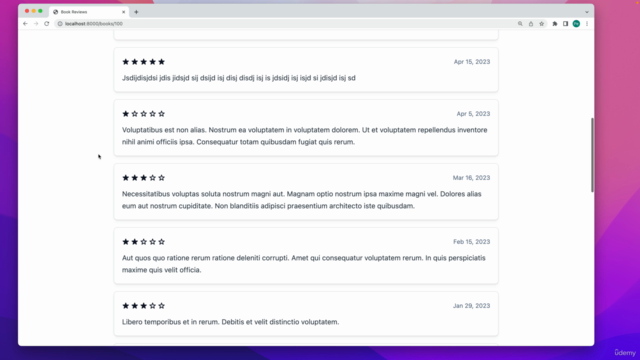The height and width of the screenshot is (360, 640).
Task: Click the Apr 15, 2023 date
Action: [472, 62]
